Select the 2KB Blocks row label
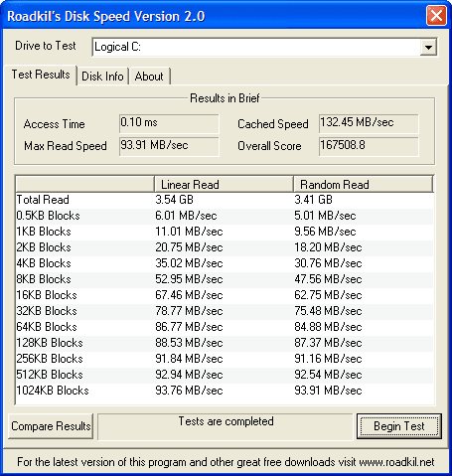Viewport: 452px width, 476px height. (x=44, y=247)
